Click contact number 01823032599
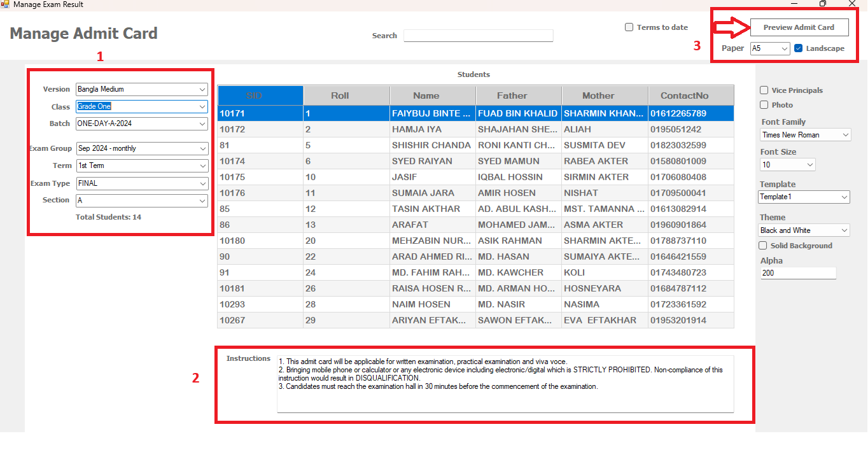Viewport: 868px width, 457px height. 691,145
